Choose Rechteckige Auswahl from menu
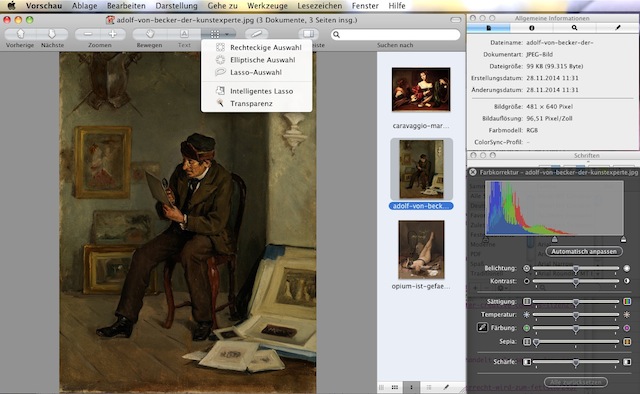This screenshot has height=394, width=640. pyautogui.click(x=257, y=47)
